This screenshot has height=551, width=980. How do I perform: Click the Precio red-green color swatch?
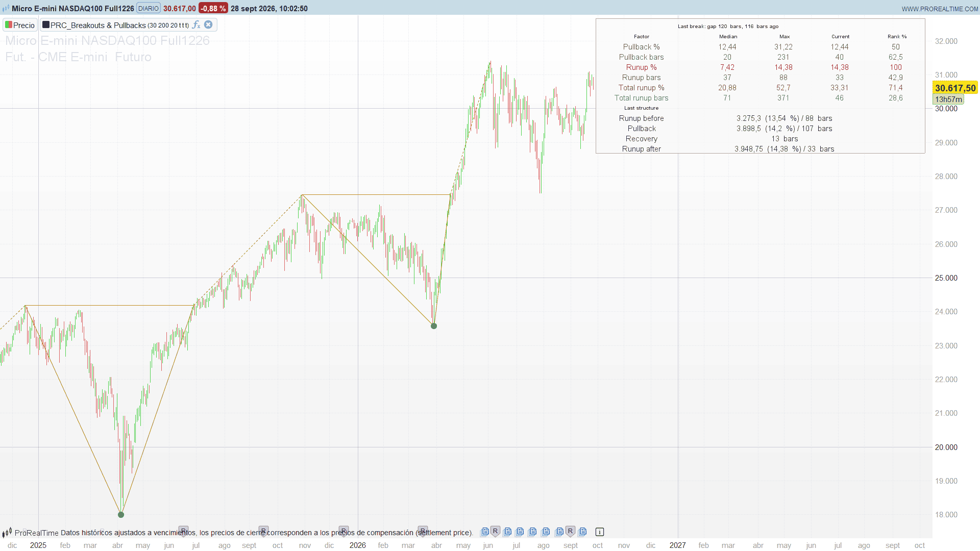(9, 24)
